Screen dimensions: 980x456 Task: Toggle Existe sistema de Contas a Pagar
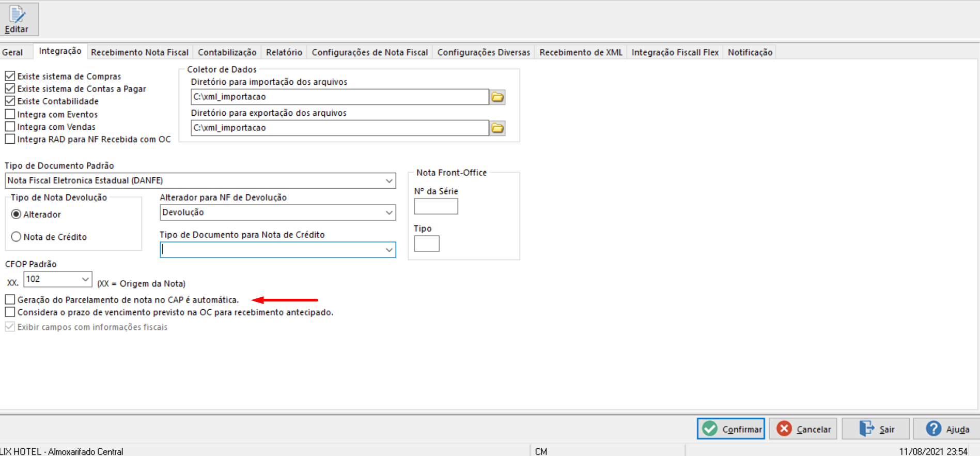pyautogui.click(x=10, y=88)
